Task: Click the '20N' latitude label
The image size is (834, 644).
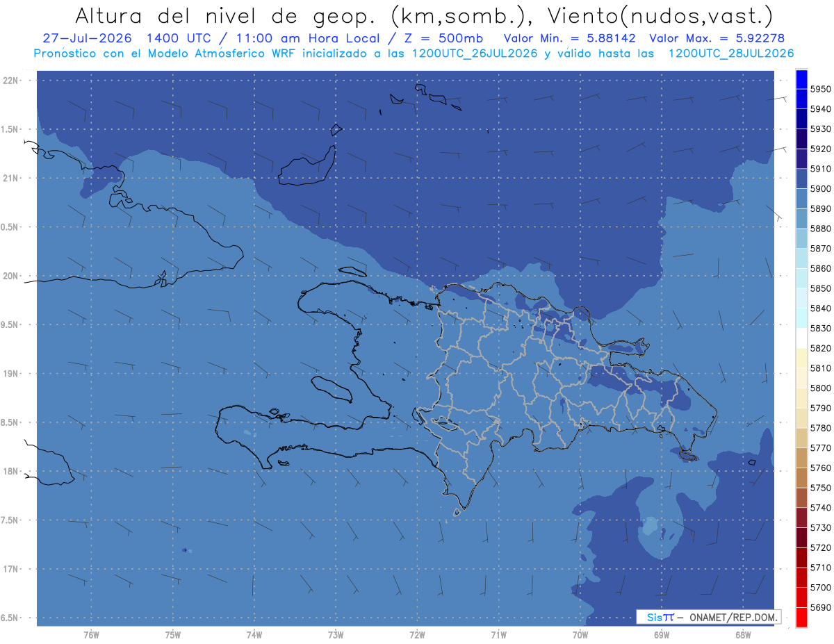Action: [10, 276]
